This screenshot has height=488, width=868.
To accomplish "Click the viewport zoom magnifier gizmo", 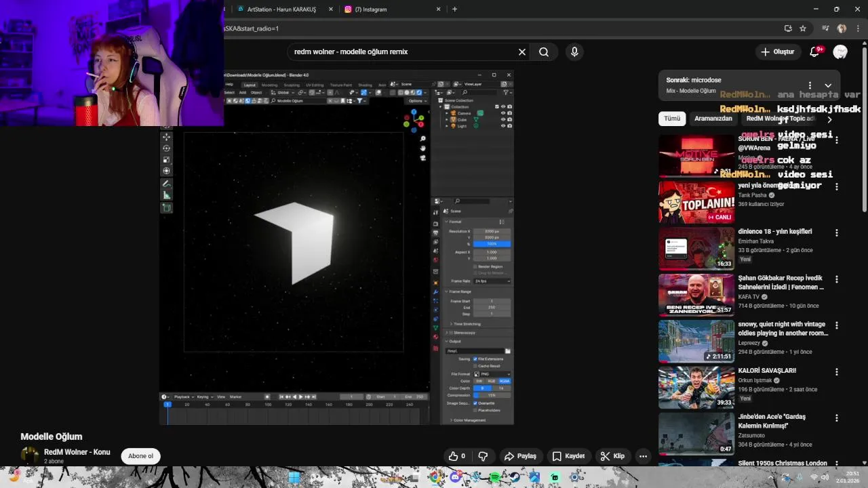I will coord(422,139).
